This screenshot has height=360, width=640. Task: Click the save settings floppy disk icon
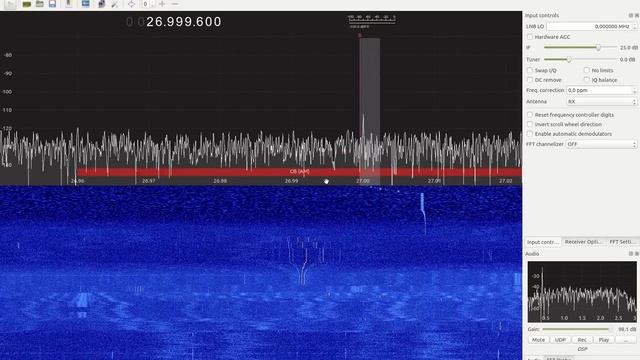[x=52, y=4]
